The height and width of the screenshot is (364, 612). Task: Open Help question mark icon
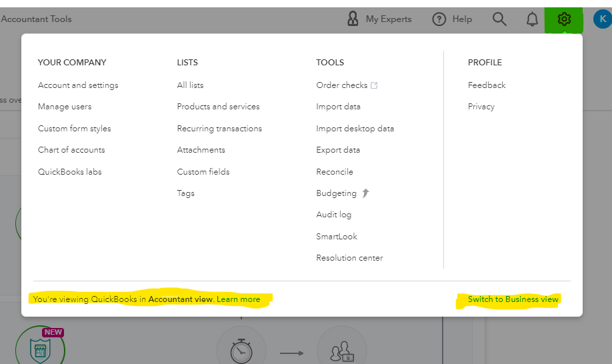[x=439, y=19]
